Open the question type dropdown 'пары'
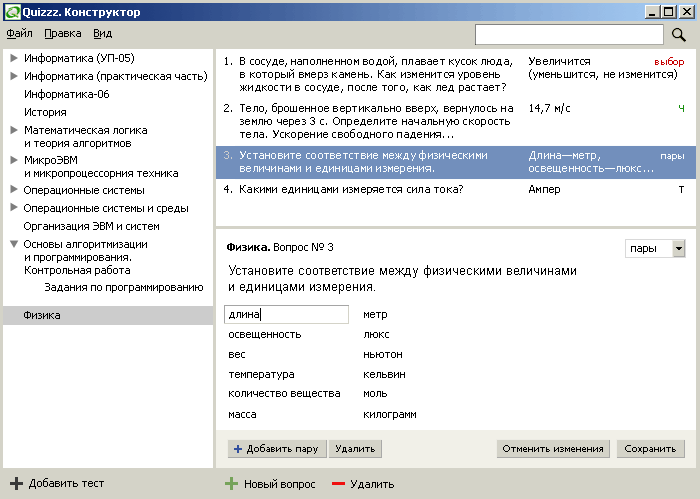Image resolution: width=700 pixels, height=499 pixels. (679, 248)
